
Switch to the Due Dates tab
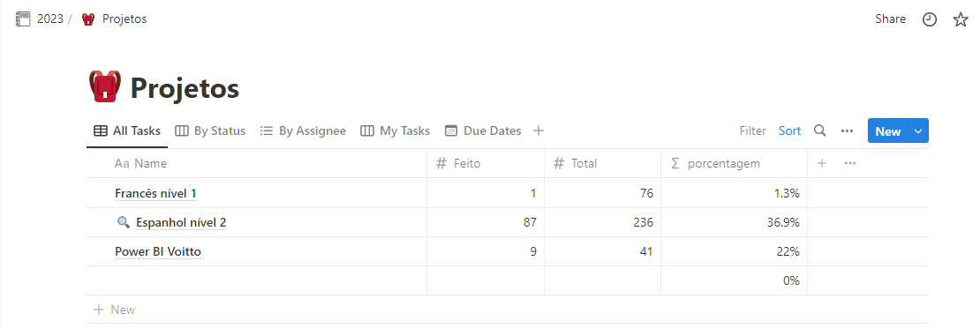pyautogui.click(x=483, y=131)
